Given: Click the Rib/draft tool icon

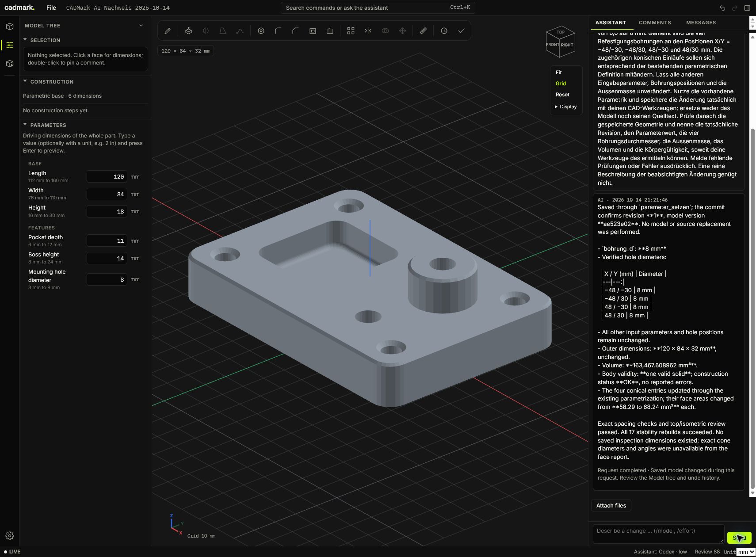Looking at the screenshot, I should tap(330, 31).
